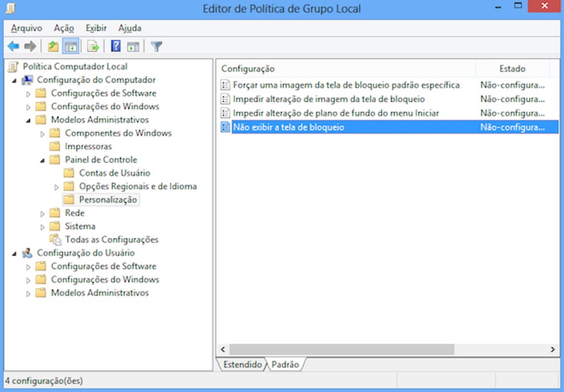
Task: Select 'Impedir alteração de imagem da tela' policy
Action: pyautogui.click(x=329, y=99)
